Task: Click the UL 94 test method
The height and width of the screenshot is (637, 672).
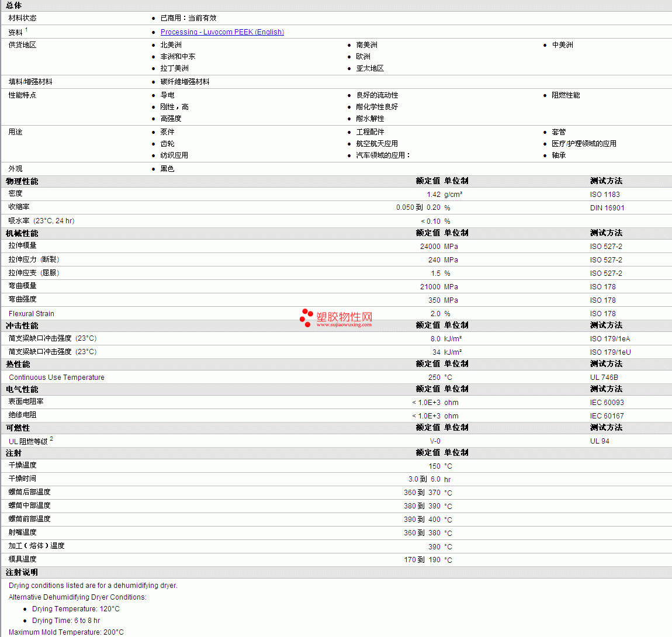Action: 600,441
